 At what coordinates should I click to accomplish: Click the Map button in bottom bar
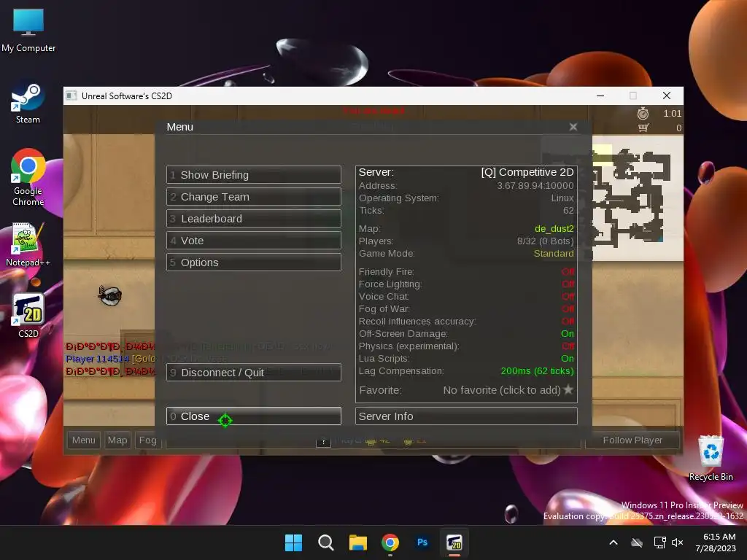117,440
